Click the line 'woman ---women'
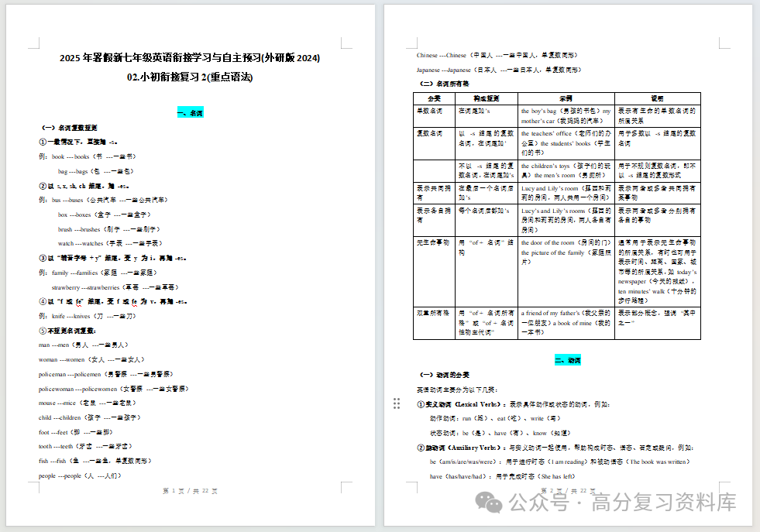760x532 pixels. [x=91, y=359]
